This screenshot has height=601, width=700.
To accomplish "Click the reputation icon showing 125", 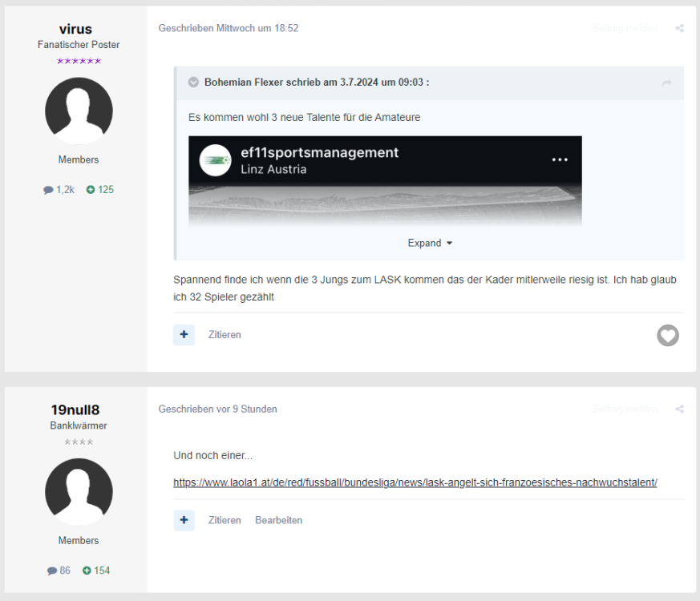I will pyautogui.click(x=91, y=190).
